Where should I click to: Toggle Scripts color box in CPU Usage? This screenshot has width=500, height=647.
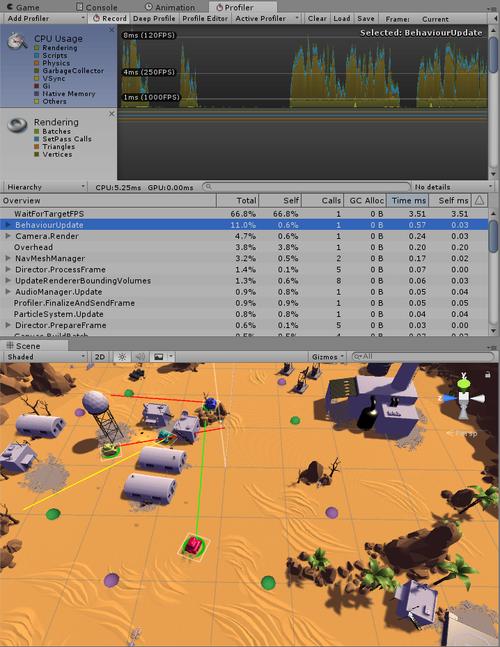(x=37, y=56)
